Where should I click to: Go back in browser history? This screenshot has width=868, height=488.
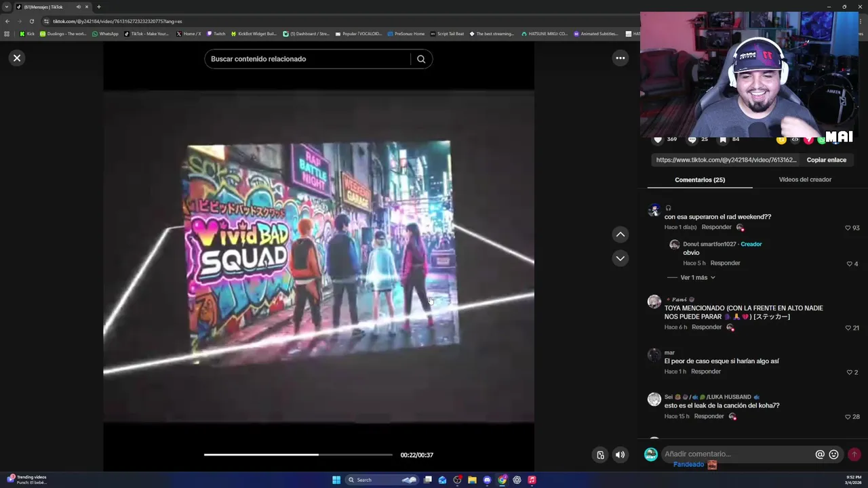click(x=7, y=21)
